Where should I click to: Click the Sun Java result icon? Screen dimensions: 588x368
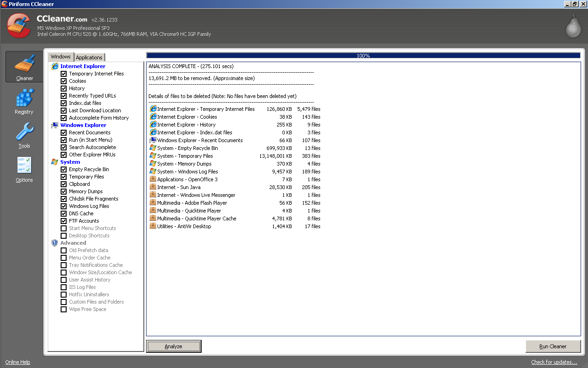coord(153,187)
